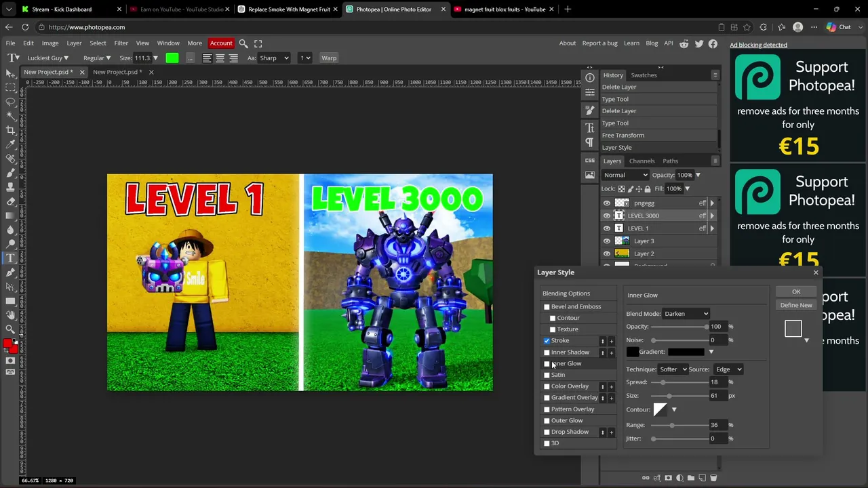868x488 pixels.
Task: Enable the Inner Glow checkbox
Action: click(x=547, y=364)
